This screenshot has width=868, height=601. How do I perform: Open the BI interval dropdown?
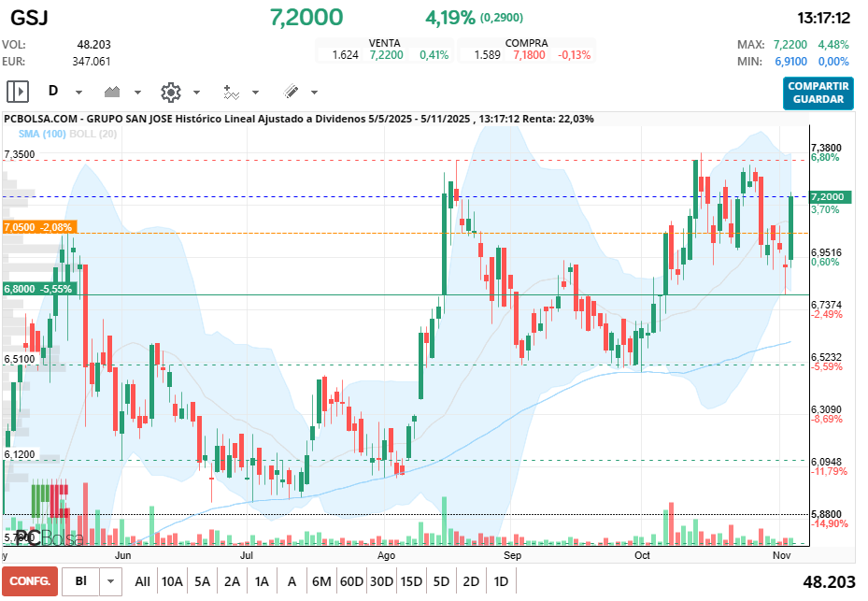[109, 580]
